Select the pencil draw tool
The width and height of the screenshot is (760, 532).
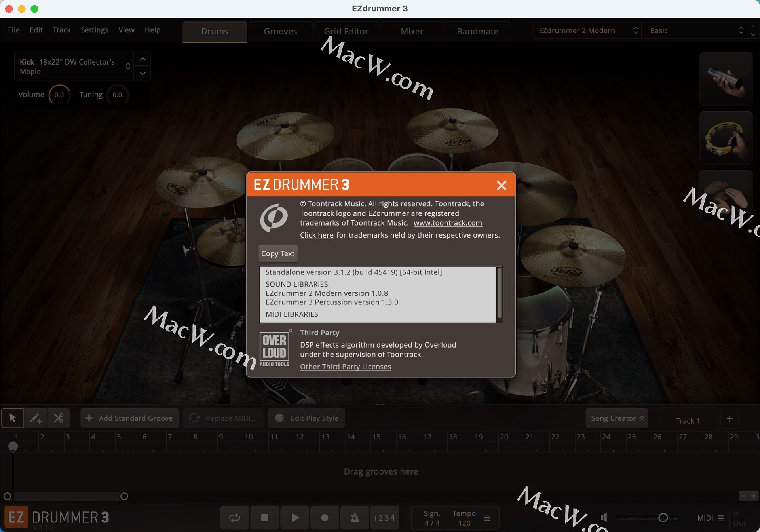[x=35, y=418]
